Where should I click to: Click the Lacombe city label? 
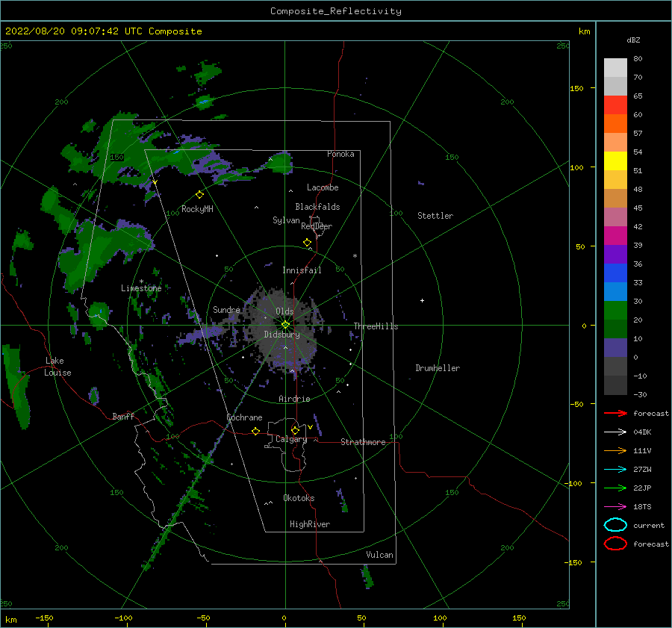(323, 187)
